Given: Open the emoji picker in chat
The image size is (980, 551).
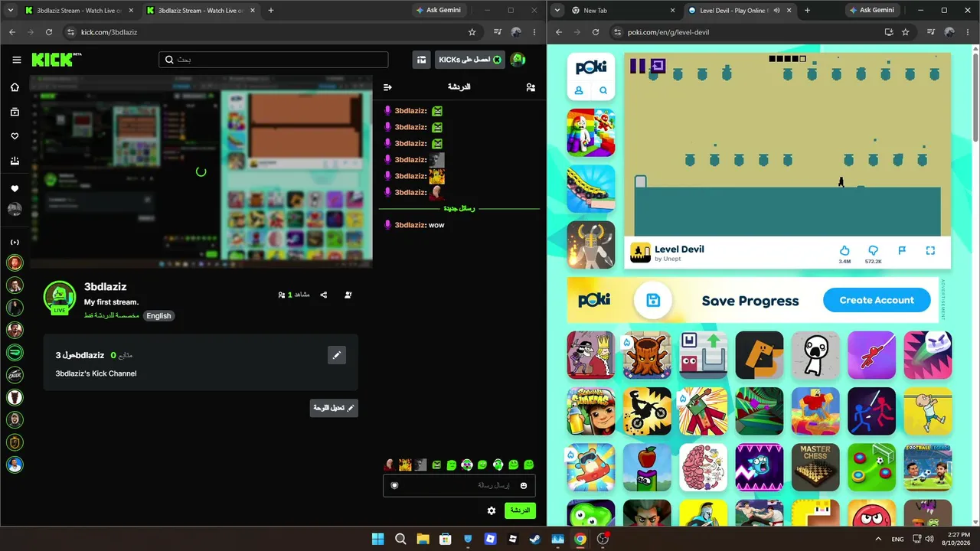Looking at the screenshot, I should coord(524,485).
